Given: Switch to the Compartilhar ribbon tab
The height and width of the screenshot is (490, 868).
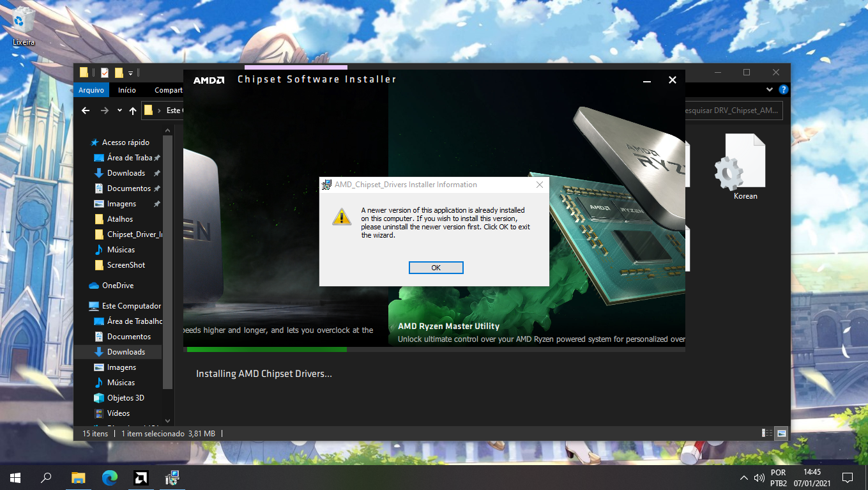Looking at the screenshot, I should (169, 90).
